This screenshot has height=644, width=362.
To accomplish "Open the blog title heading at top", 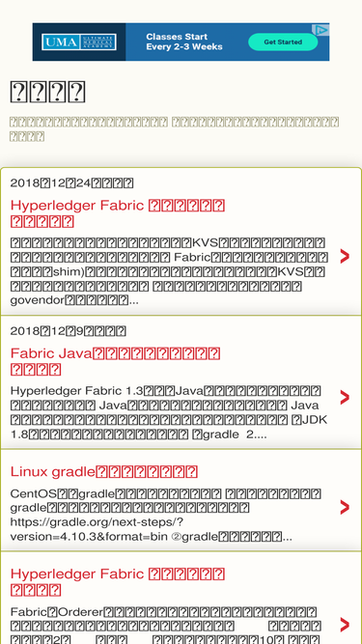I will click(x=47, y=92).
